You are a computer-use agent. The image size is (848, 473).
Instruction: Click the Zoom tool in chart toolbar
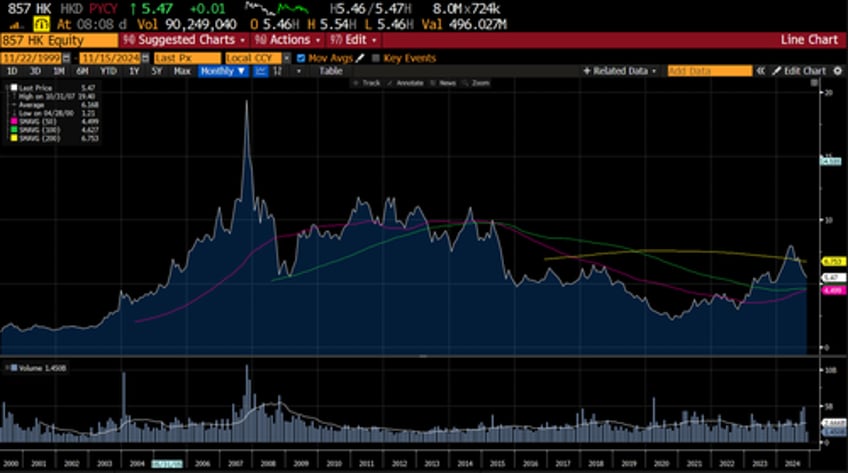pos(480,83)
